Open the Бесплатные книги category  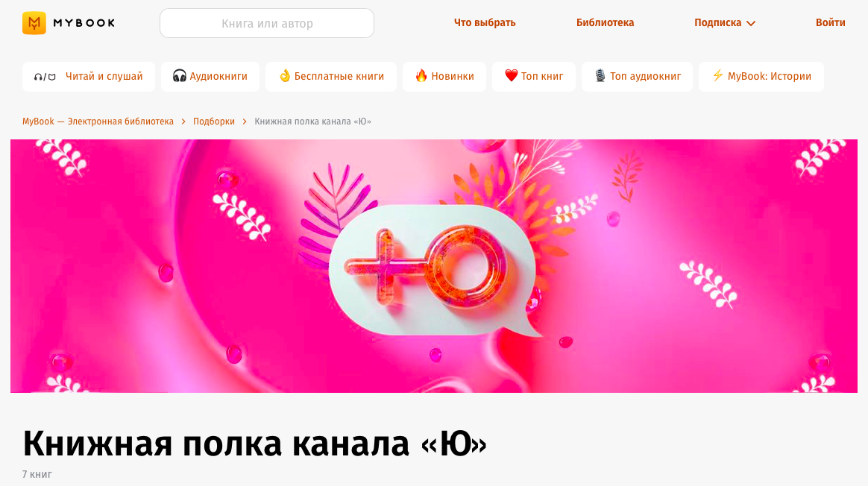coord(331,76)
